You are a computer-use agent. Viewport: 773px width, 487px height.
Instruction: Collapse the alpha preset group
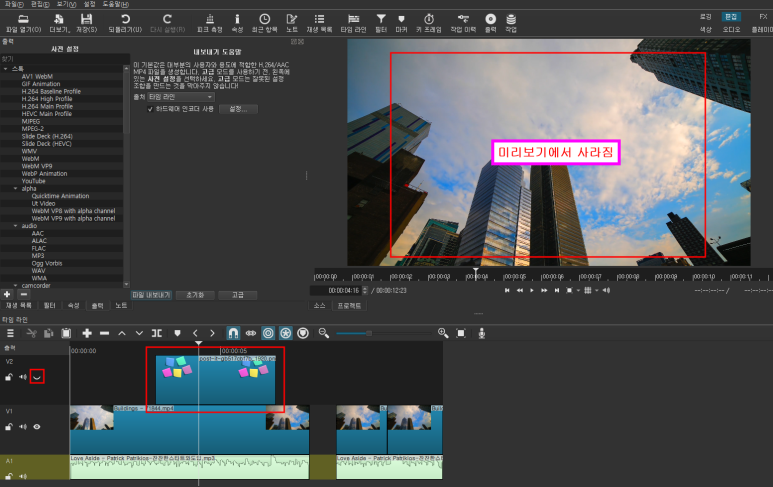tap(15, 188)
